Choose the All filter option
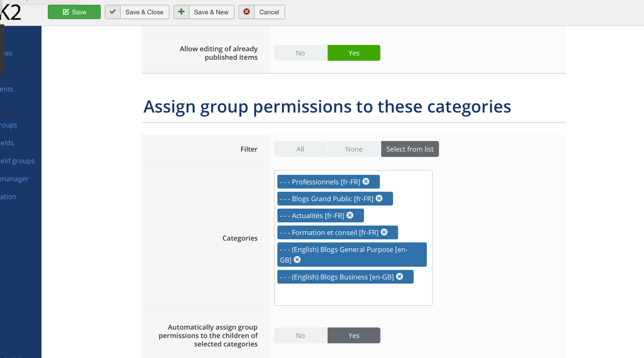Viewport: 644px width, 358px height. click(300, 149)
